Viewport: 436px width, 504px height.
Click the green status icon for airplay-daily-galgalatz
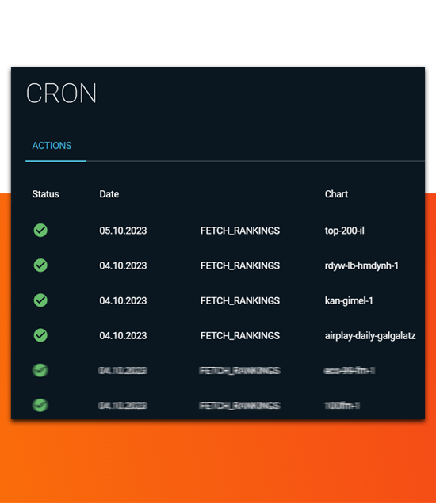click(x=40, y=335)
